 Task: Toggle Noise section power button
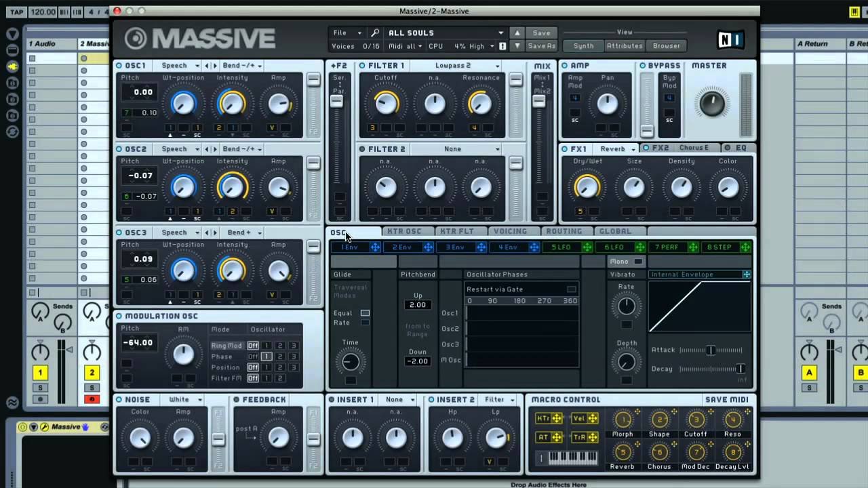point(119,400)
